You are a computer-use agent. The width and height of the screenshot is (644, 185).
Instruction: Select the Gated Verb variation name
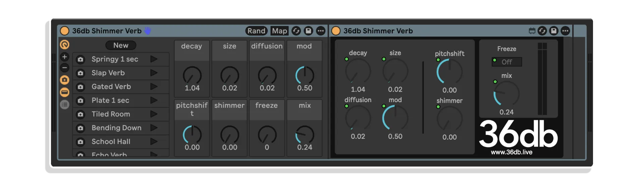click(111, 87)
